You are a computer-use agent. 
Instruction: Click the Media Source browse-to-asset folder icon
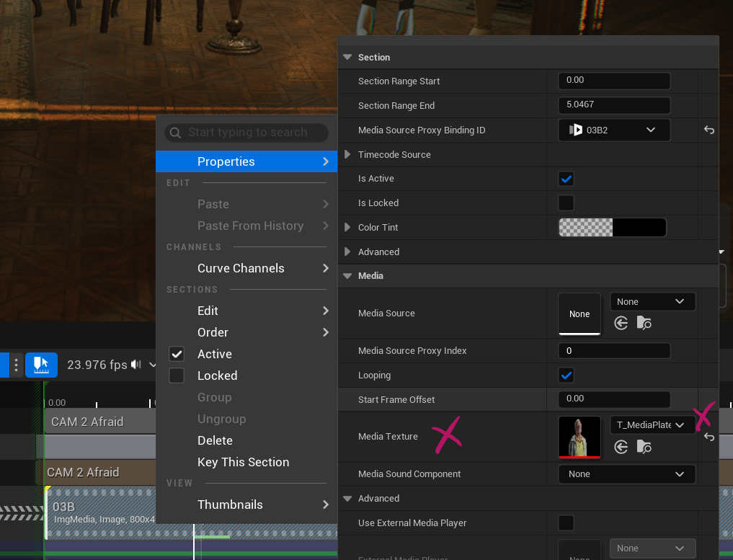point(644,324)
